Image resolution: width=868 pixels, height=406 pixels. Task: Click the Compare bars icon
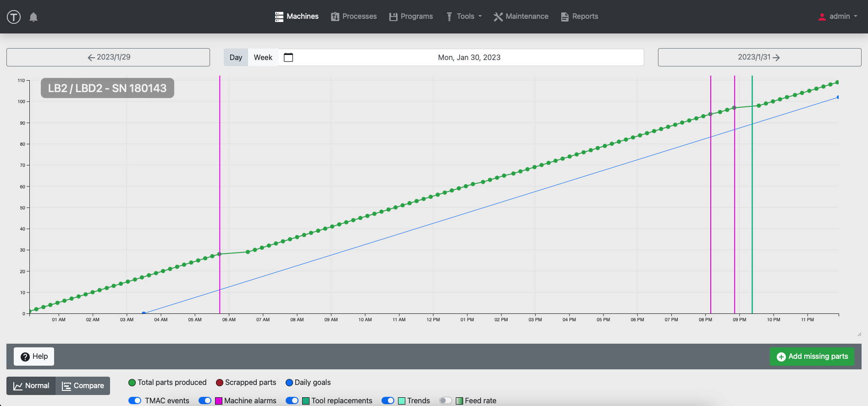coord(66,386)
